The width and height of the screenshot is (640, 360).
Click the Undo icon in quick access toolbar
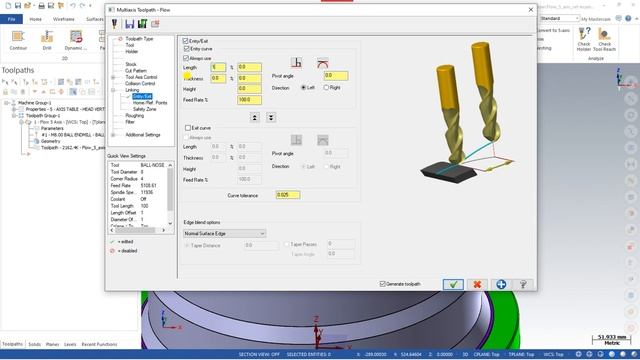pos(72,5)
